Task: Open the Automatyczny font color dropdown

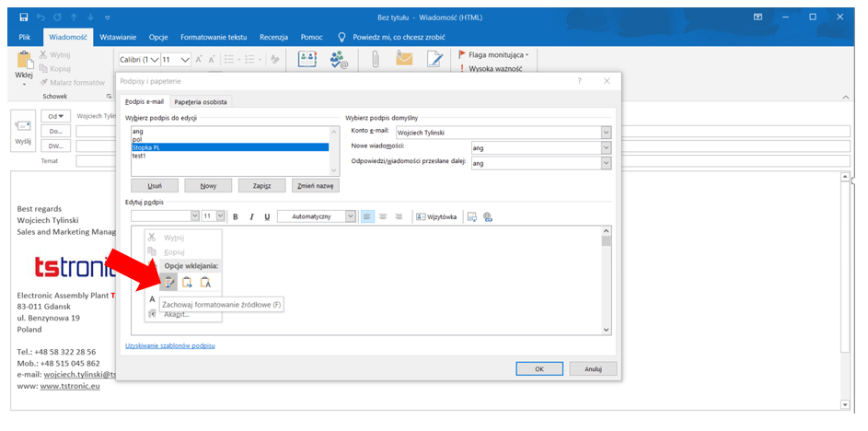Action: (x=350, y=216)
